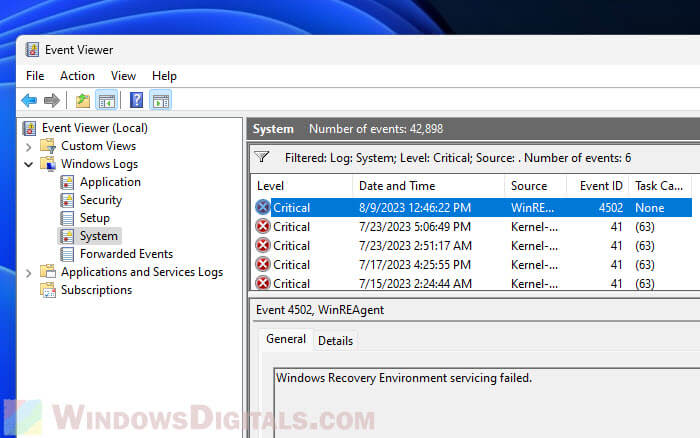This screenshot has width=700, height=438.
Task: Click the Security log icon
Action: point(67,200)
